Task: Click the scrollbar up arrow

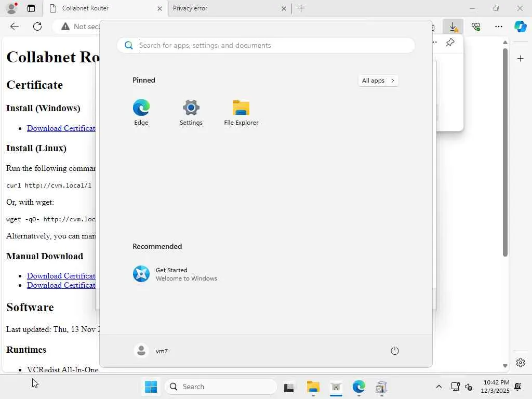Action: point(505,43)
